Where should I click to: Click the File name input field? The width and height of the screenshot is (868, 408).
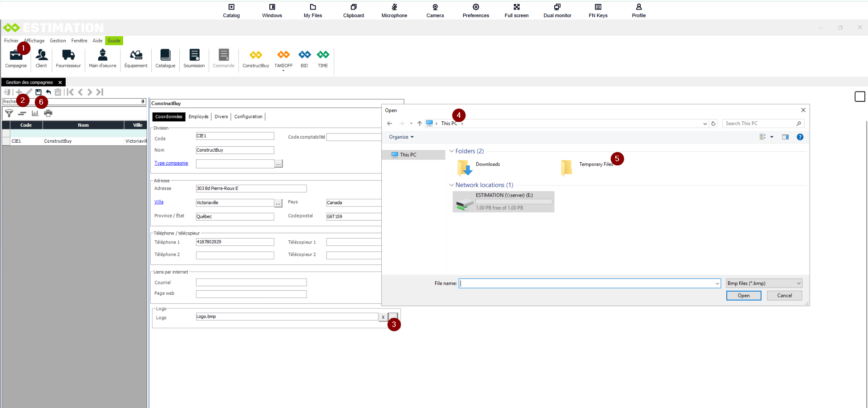click(586, 283)
